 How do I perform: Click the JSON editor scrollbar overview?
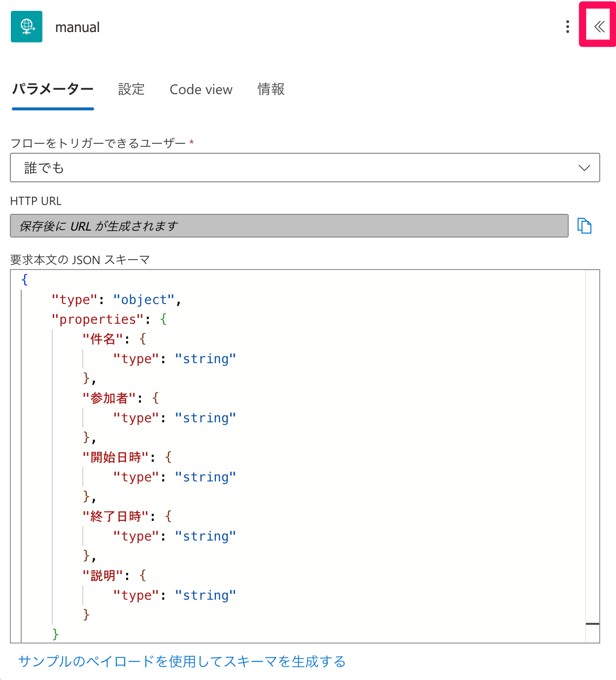coord(592,456)
